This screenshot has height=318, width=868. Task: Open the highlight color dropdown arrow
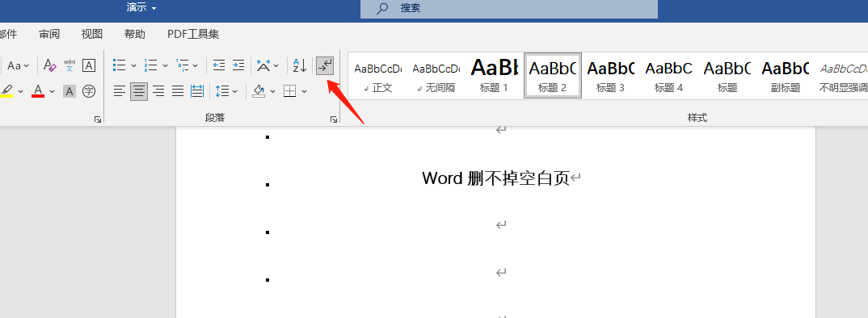pos(20,91)
